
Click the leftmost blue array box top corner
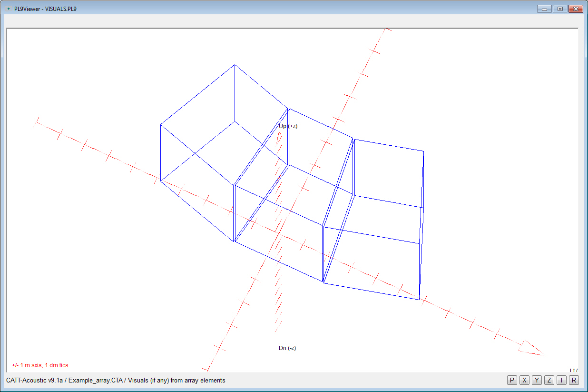pyautogui.click(x=235, y=65)
